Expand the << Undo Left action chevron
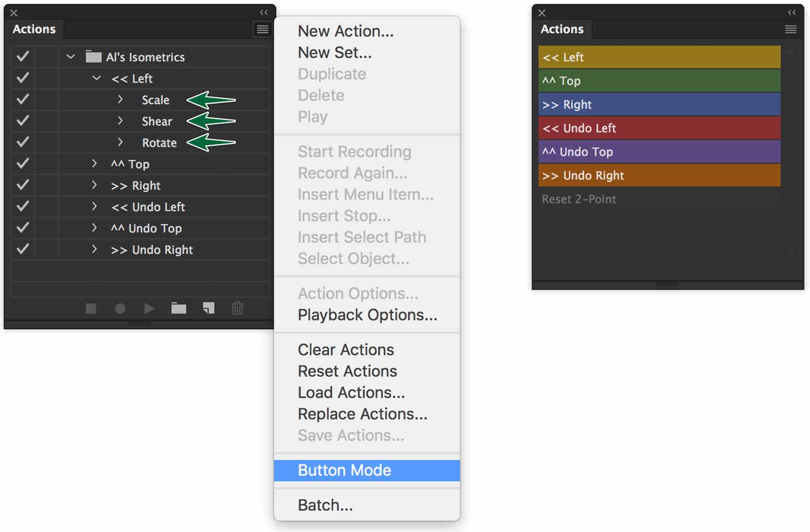This screenshot has width=810, height=532. pos(94,206)
